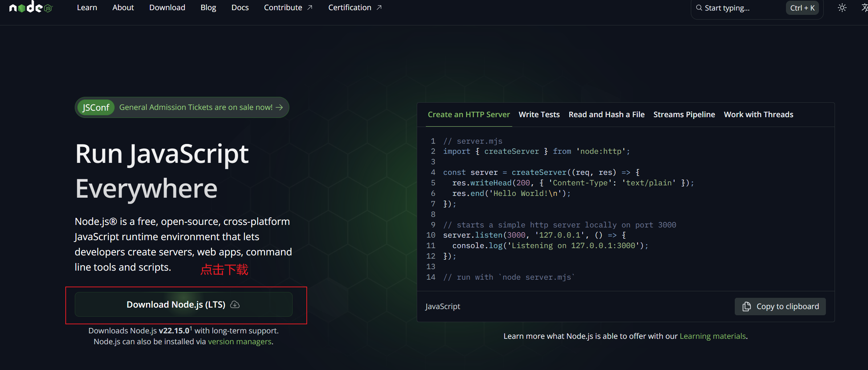Click the v22.15.0 version text
This screenshot has height=370, width=868.
click(x=174, y=331)
